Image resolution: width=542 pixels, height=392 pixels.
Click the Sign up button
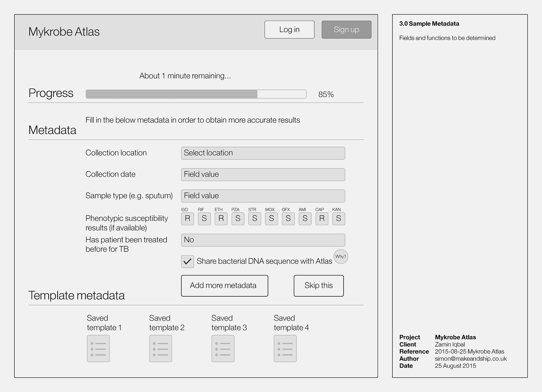click(x=346, y=30)
